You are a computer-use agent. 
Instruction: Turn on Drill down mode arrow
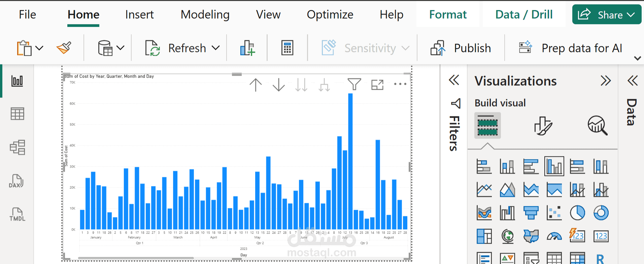[279, 85]
